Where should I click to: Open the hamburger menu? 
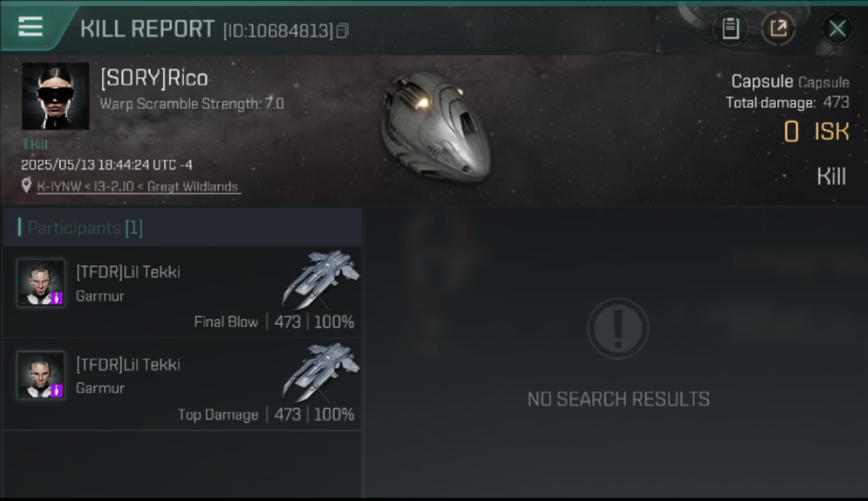(30, 27)
